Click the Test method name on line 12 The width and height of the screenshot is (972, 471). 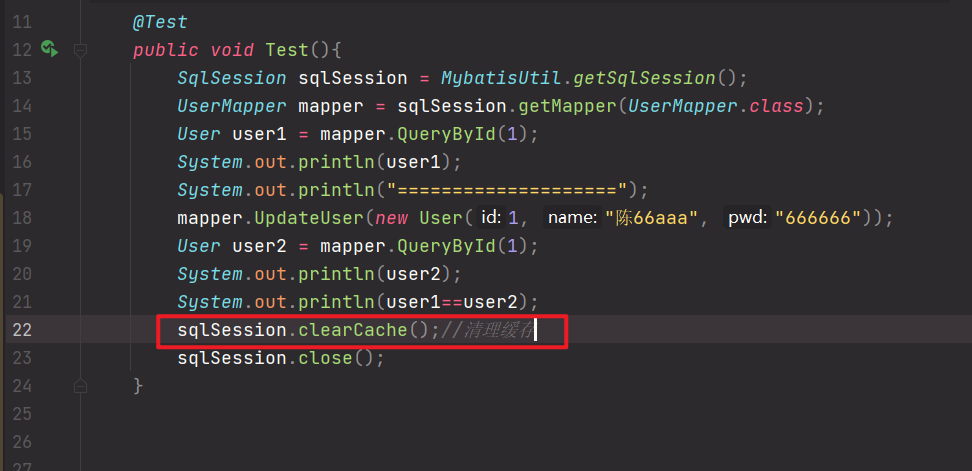(x=287, y=50)
